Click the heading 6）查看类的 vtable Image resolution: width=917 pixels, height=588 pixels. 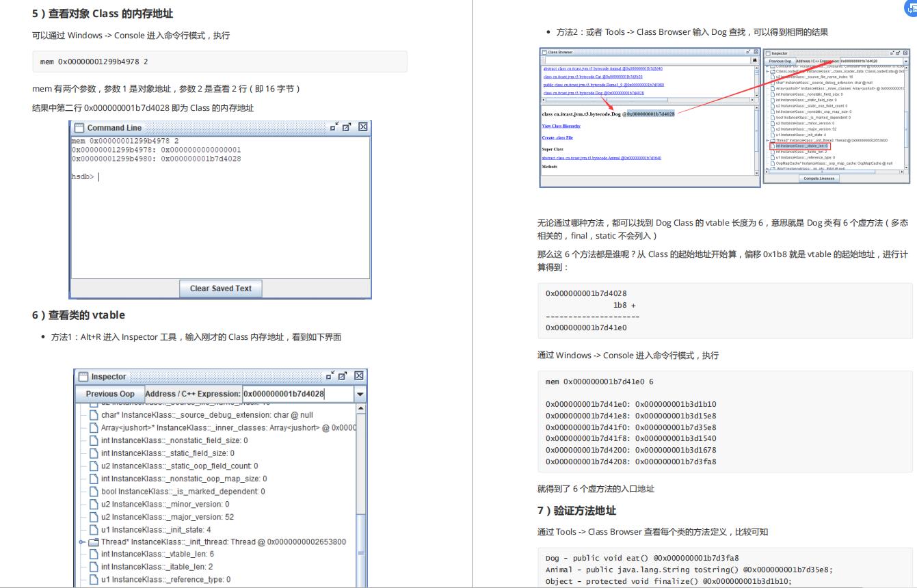(x=79, y=315)
